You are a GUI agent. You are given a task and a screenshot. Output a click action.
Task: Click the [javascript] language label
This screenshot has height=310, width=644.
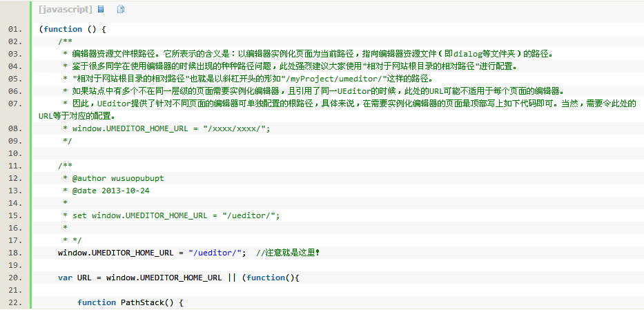coord(66,10)
